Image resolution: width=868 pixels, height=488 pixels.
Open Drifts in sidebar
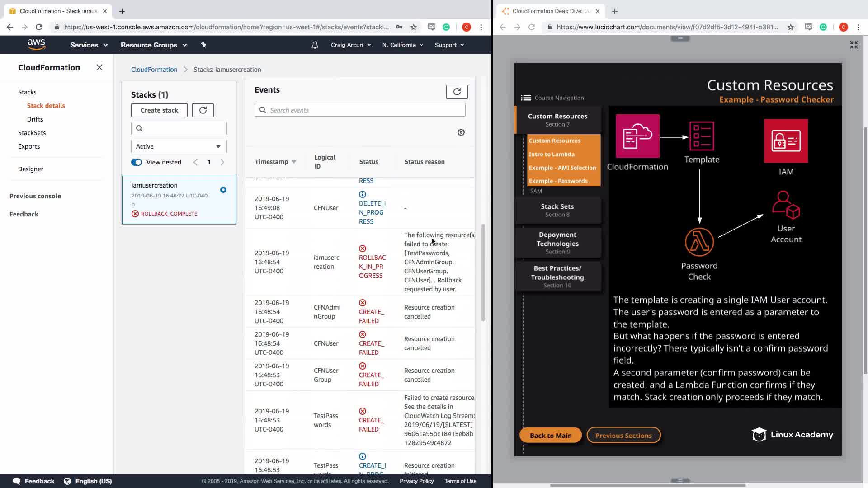click(35, 119)
